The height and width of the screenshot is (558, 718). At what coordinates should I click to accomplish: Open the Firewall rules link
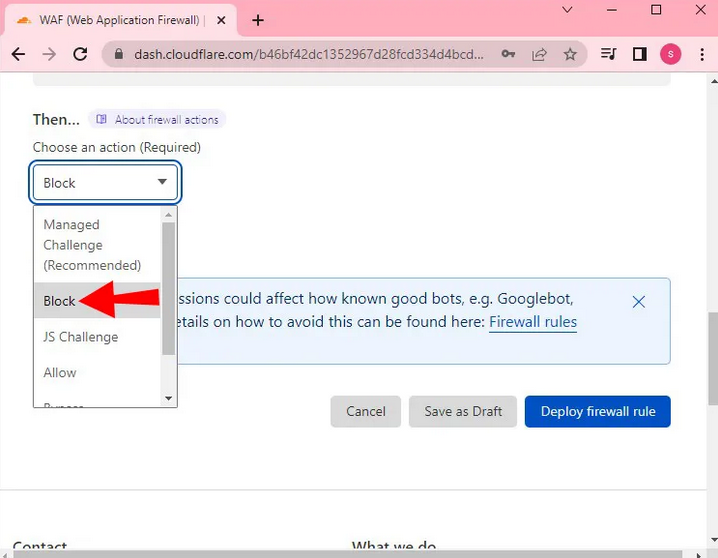tap(532, 322)
